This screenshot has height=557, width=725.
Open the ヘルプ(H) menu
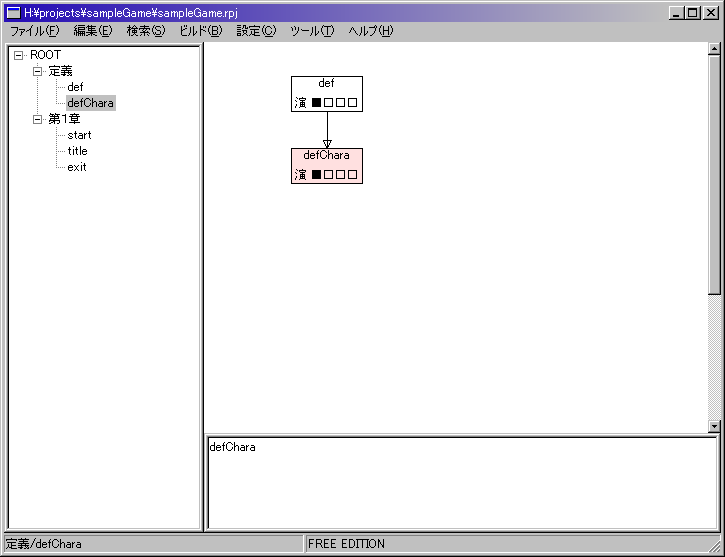[x=370, y=31]
